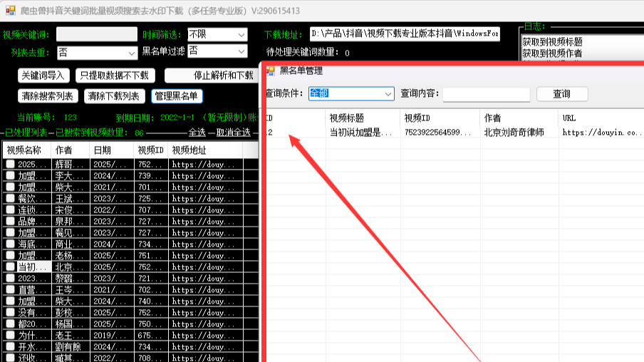Image resolution: width=644 pixels, height=362 pixels.
Task: Click the 只提取数据不下载 button
Action: click(115, 76)
